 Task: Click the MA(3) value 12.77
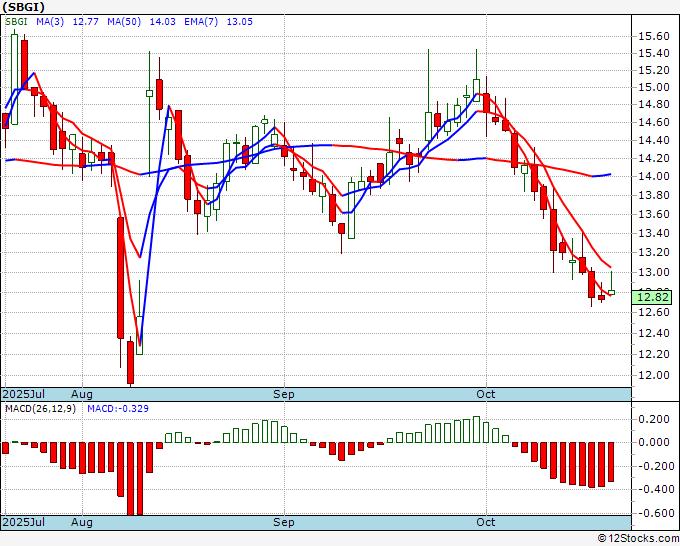pyautogui.click(x=85, y=22)
